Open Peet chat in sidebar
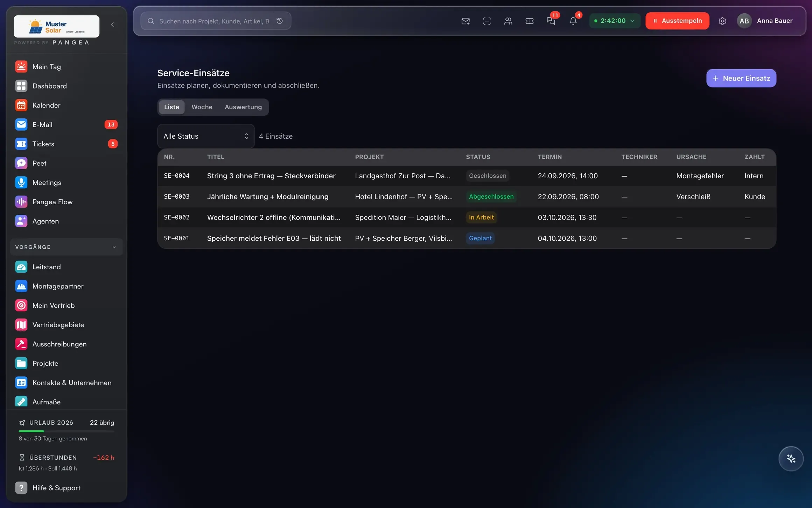This screenshot has height=508, width=812. pyautogui.click(x=66, y=163)
